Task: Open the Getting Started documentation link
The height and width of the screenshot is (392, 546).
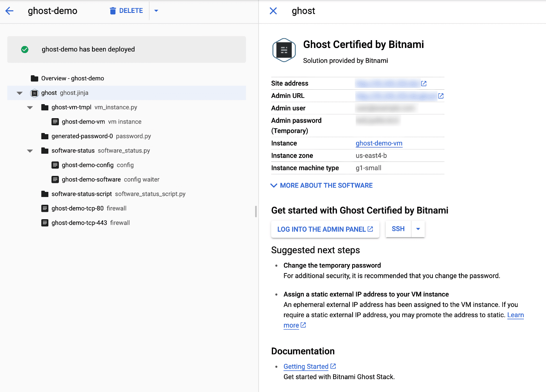Action: [x=306, y=367]
